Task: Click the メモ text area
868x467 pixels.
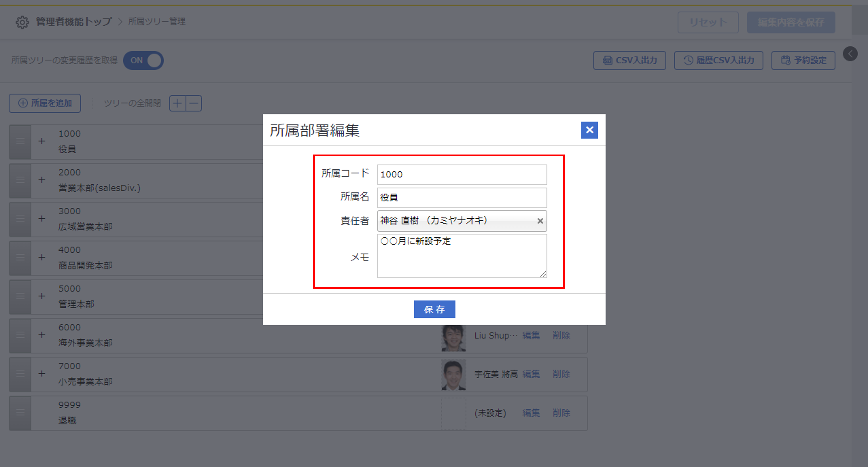Action: (462, 256)
